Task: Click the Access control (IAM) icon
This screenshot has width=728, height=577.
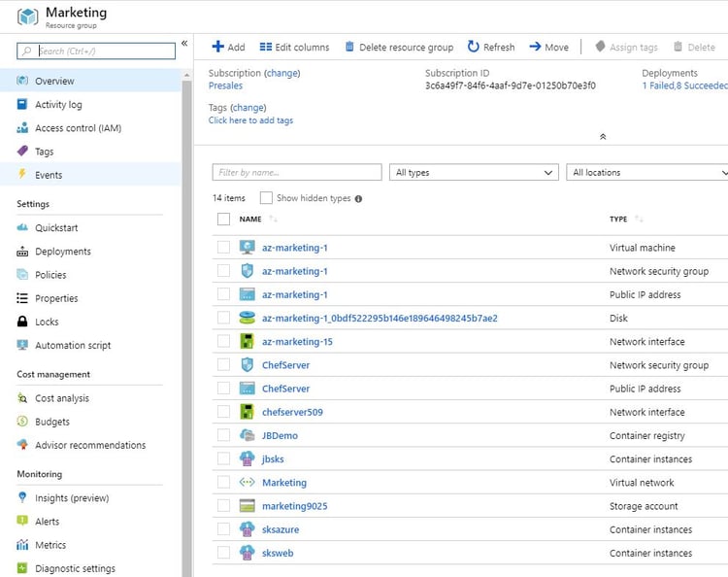Action: click(x=22, y=128)
